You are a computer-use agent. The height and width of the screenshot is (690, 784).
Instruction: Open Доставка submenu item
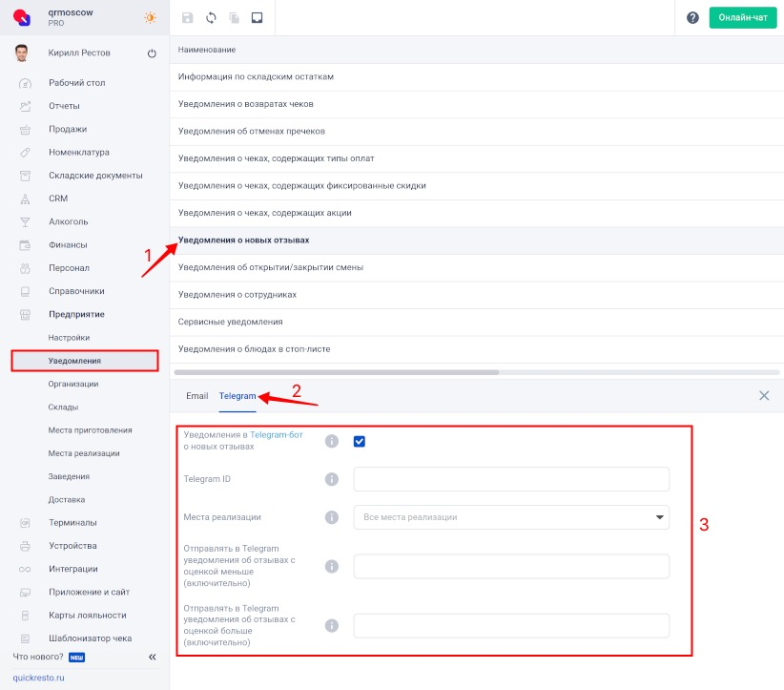click(67, 499)
